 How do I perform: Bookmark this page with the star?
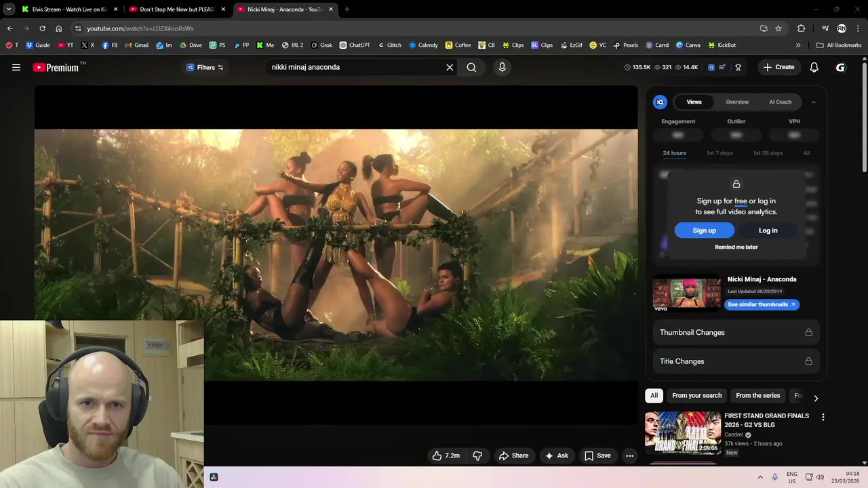[x=778, y=28]
